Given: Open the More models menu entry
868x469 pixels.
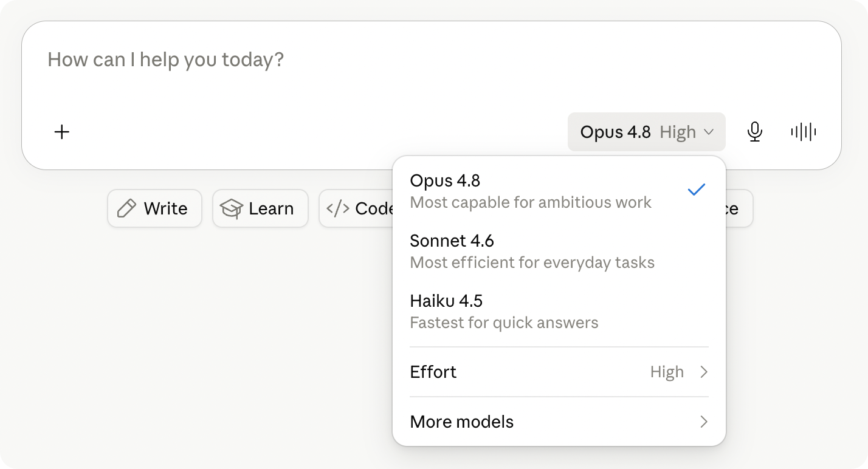Looking at the screenshot, I should [x=559, y=422].
